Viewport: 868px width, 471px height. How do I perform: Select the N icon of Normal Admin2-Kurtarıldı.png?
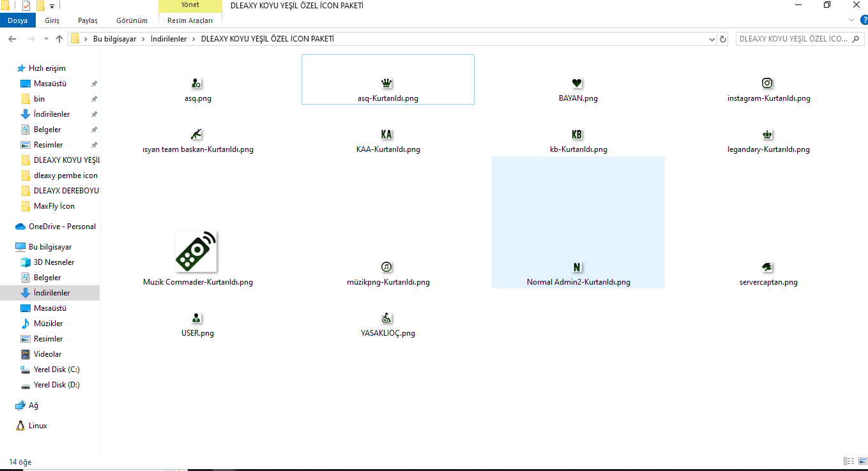(577, 267)
